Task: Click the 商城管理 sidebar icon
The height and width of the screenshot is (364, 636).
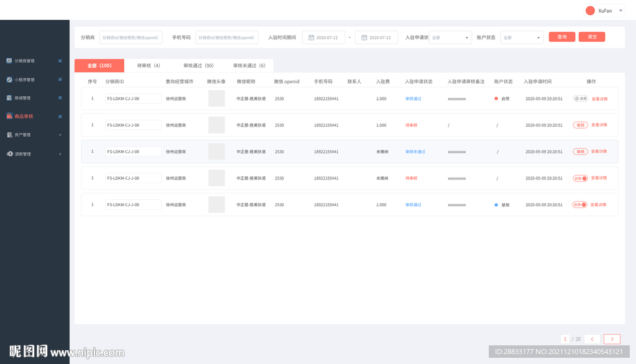Action: 9,98
